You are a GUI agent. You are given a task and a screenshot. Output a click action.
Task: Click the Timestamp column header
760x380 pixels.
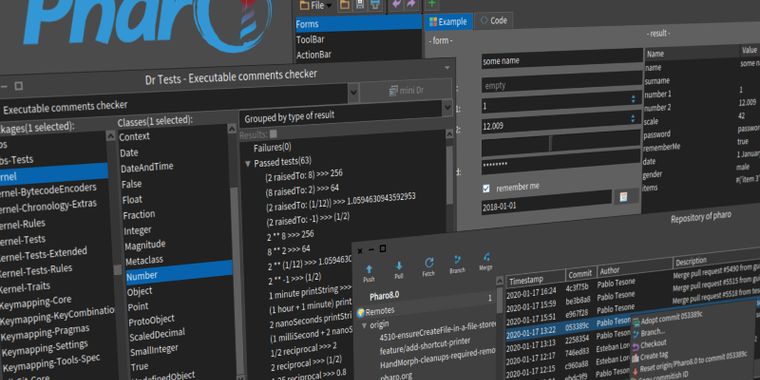(x=535, y=280)
